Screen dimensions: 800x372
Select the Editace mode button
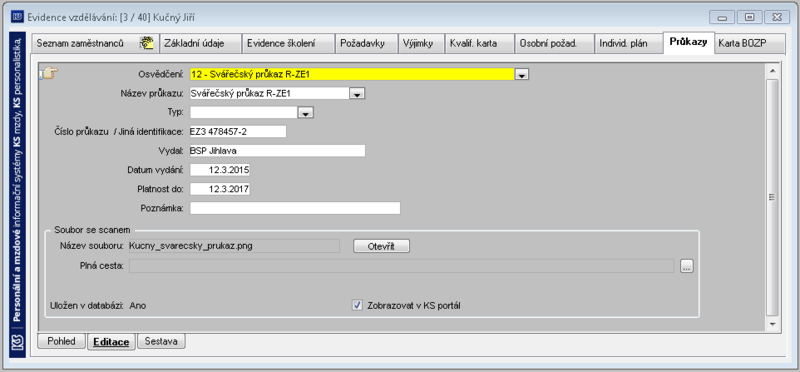click(111, 342)
